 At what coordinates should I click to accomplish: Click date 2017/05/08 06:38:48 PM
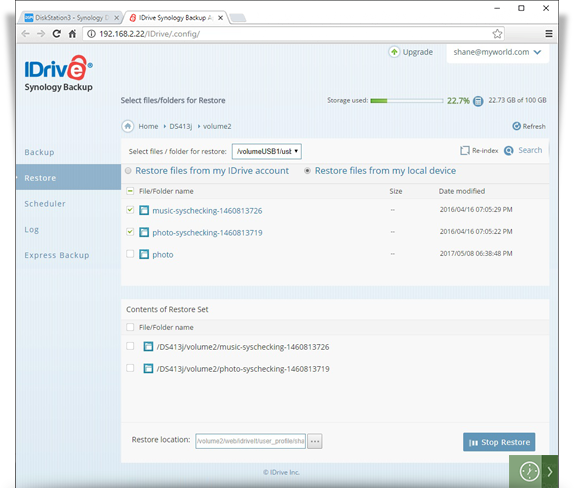pyautogui.click(x=476, y=254)
